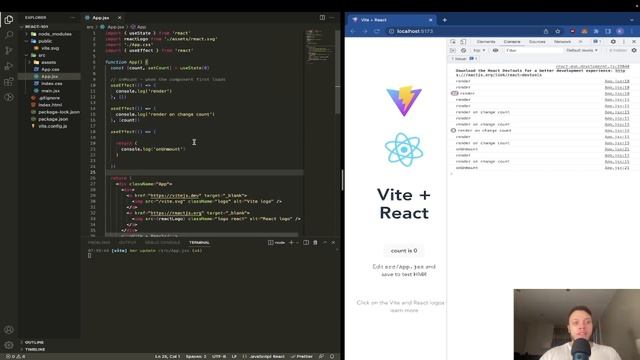
Task: Add a new terminal with plus icon
Action: pyautogui.click(x=291, y=242)
